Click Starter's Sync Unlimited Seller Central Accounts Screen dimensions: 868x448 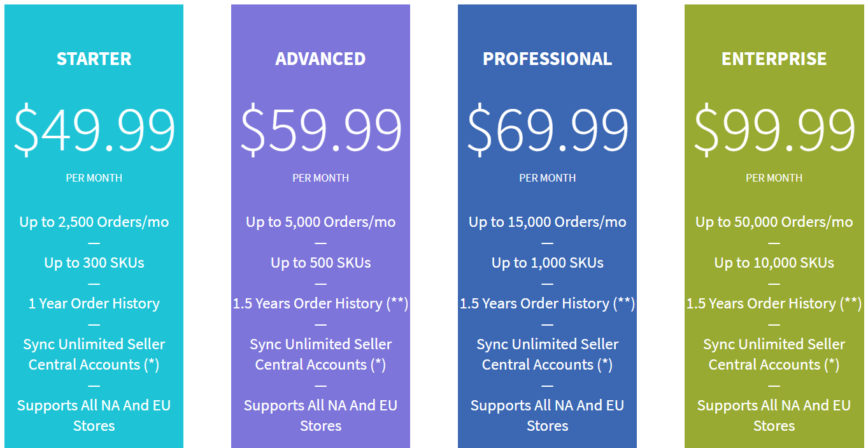coord(94,354)
